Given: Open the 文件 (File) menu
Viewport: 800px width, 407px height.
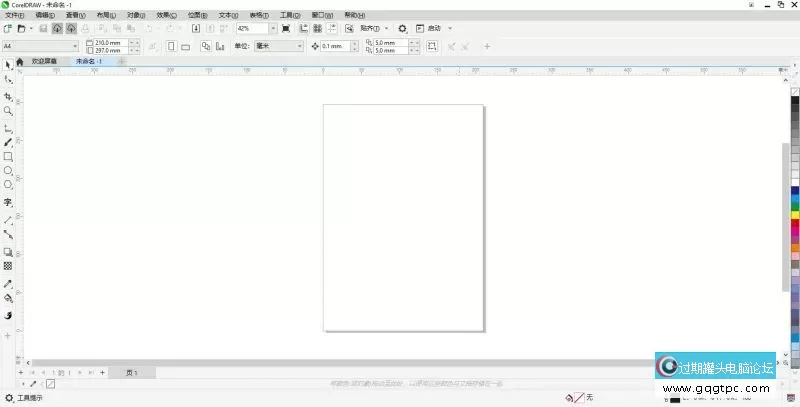Looking at the screenshot, I should click(15, 16).
